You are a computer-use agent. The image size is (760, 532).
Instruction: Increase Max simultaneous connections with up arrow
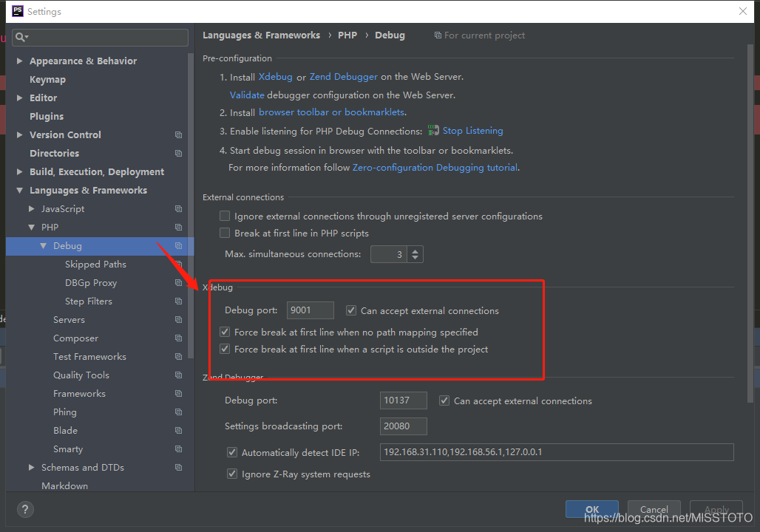[x=415, y=250]
